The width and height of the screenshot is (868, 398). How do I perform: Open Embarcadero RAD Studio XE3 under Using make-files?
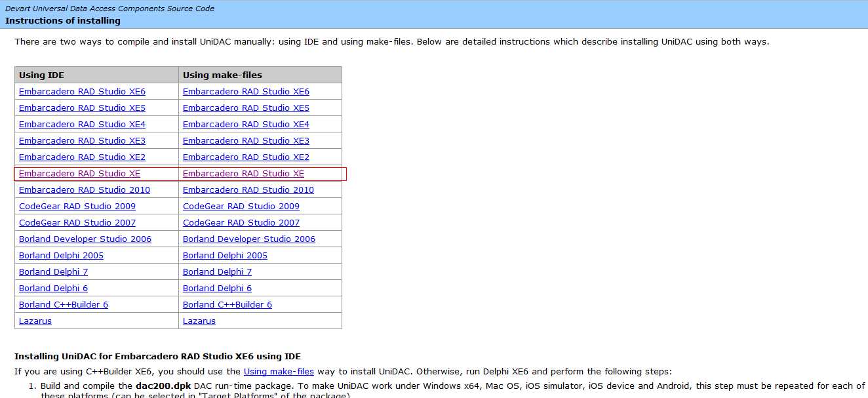pyautogui.click(x=246, y=141)
